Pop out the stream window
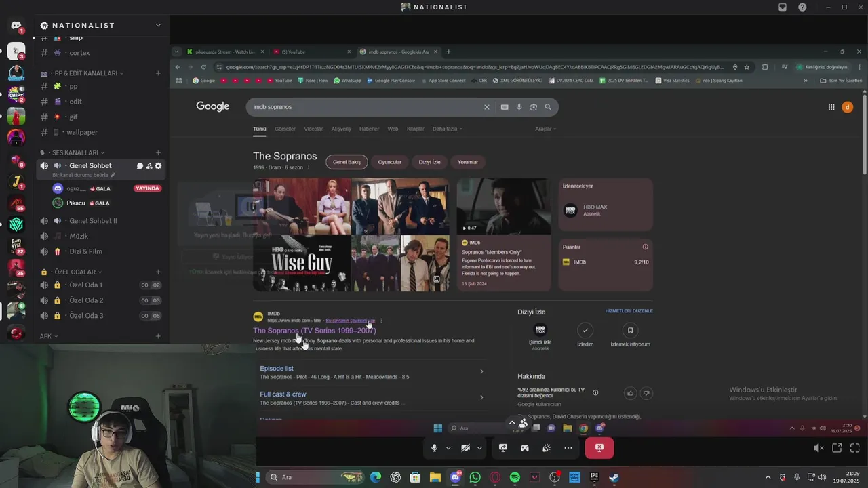 [x=837, y=448]
